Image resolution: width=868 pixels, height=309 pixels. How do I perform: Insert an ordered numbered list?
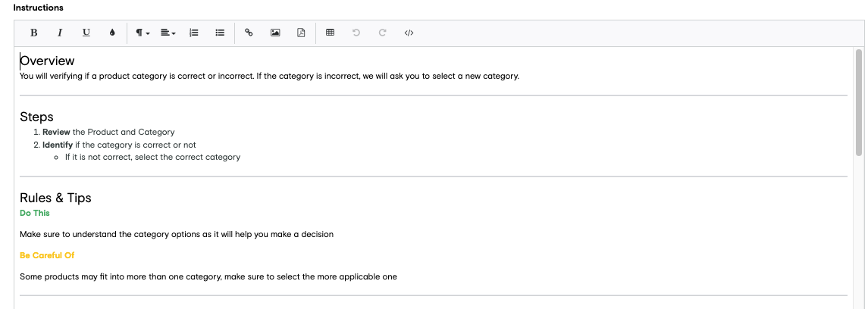click(x=194, y=33)
